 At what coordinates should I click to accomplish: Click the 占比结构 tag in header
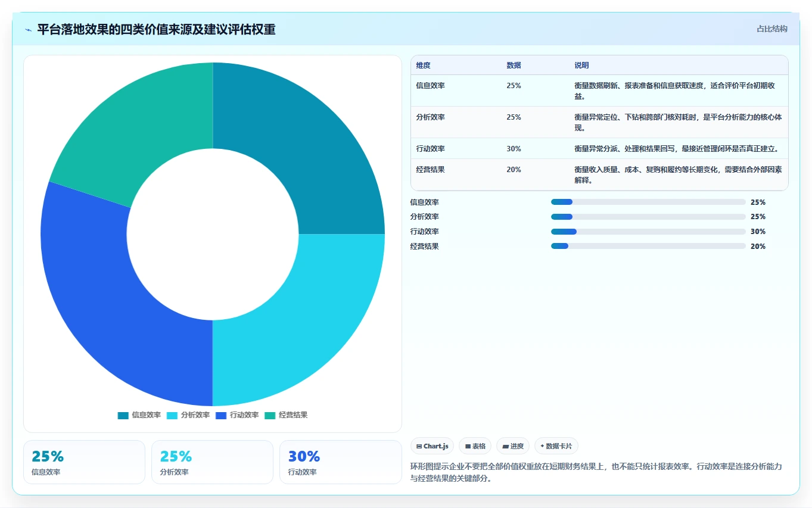click(771, 29)
